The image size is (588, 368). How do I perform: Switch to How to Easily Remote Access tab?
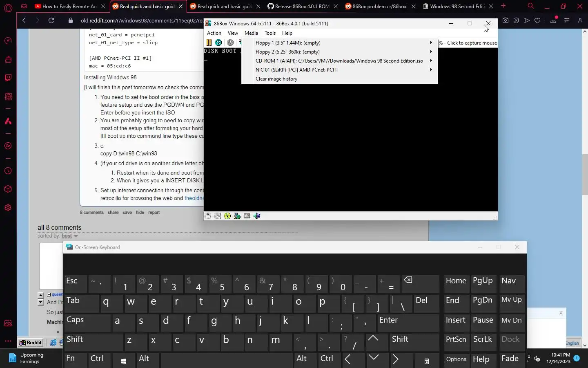[x=69, y=6]
